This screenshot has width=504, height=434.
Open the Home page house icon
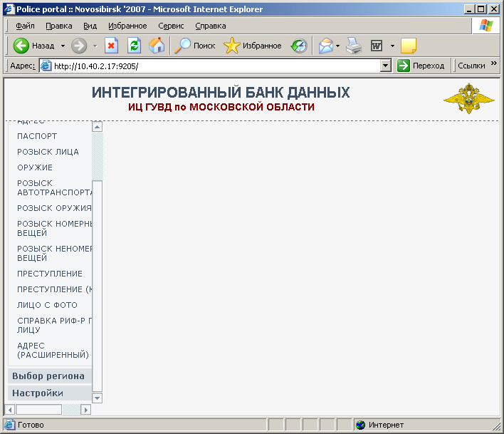pyautogui.click(x=157, y=46)
